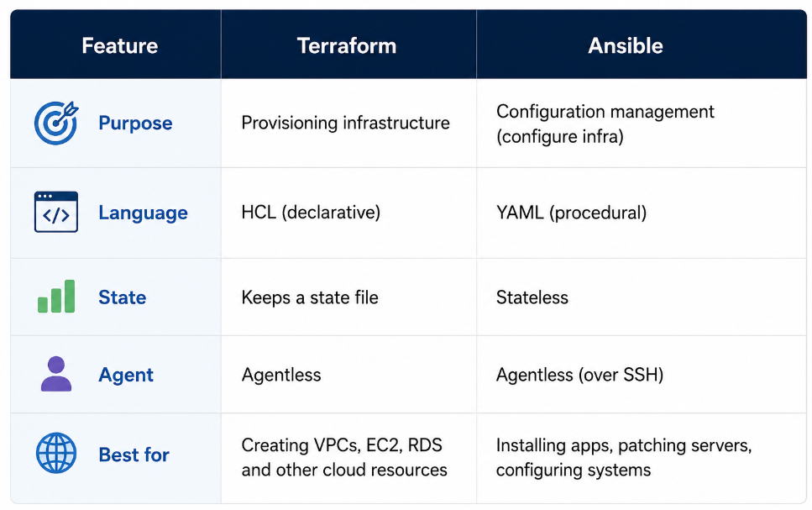Click the Purpose row label
Screen dimensions: 812x510
(135, 124)
